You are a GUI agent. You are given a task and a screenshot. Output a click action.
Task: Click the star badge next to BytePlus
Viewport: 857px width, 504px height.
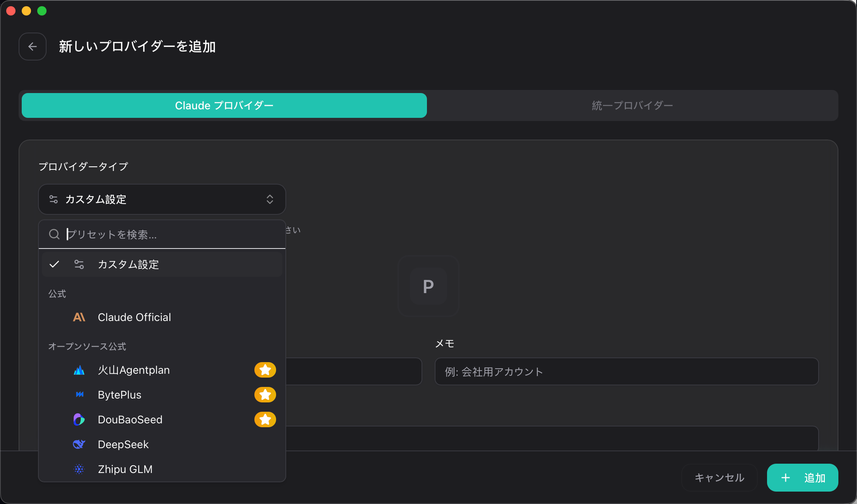(265, 395)
